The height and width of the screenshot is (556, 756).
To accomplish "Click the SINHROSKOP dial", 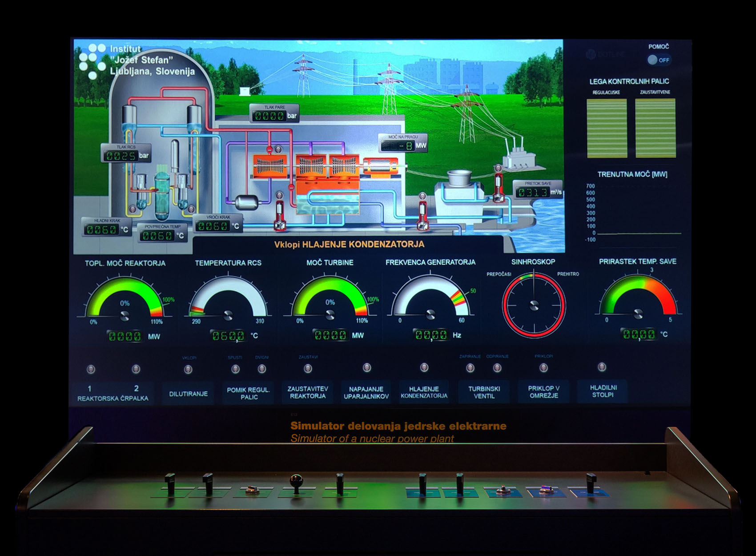I will pos(534,305).
